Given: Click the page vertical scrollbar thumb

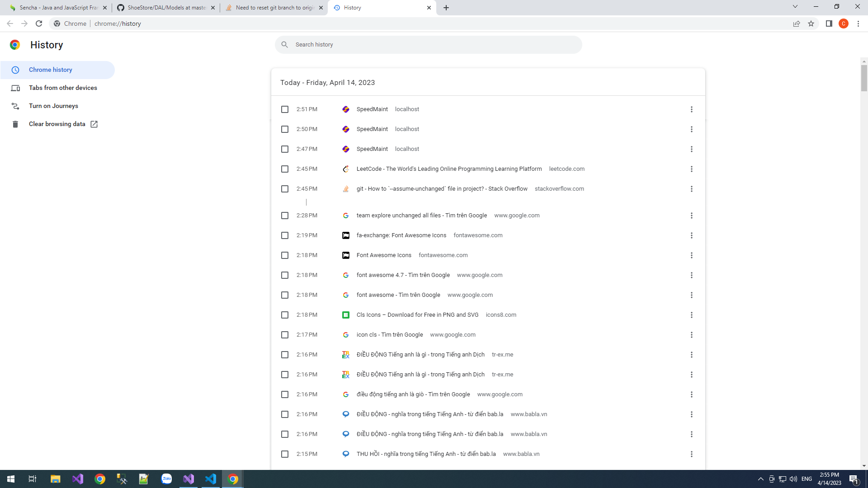Looking at the screenshot, I should [x=864, y=78].
